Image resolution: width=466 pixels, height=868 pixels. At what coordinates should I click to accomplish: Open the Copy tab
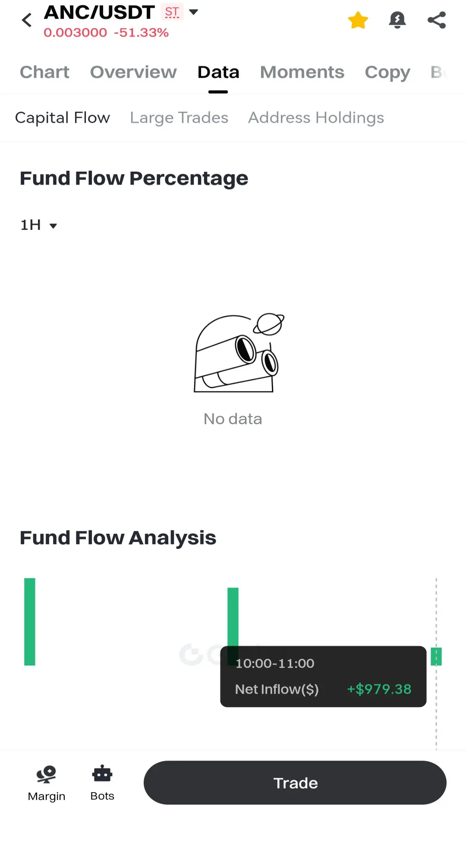click(387, 73)
